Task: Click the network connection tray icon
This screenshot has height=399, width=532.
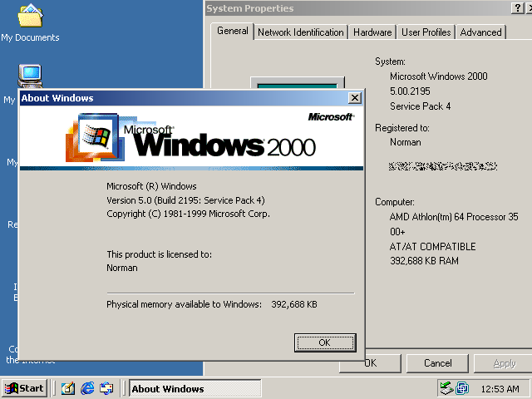Action: [x=446, y=388]
